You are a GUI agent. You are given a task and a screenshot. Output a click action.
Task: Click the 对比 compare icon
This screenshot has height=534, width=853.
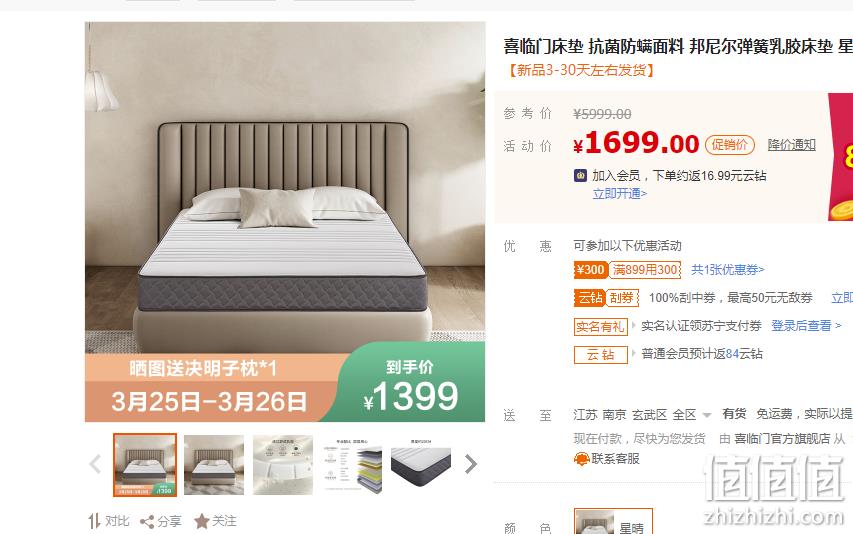94,521
